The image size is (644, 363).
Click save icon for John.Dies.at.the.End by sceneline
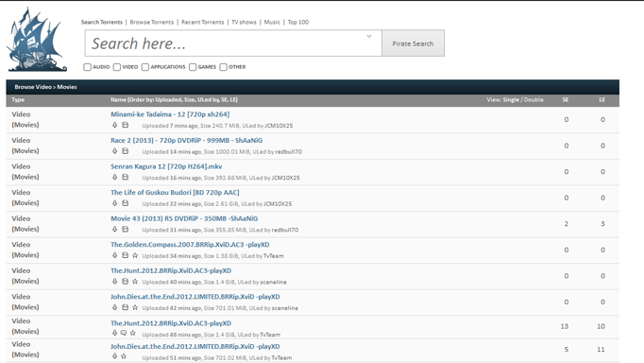pos(126,307)
